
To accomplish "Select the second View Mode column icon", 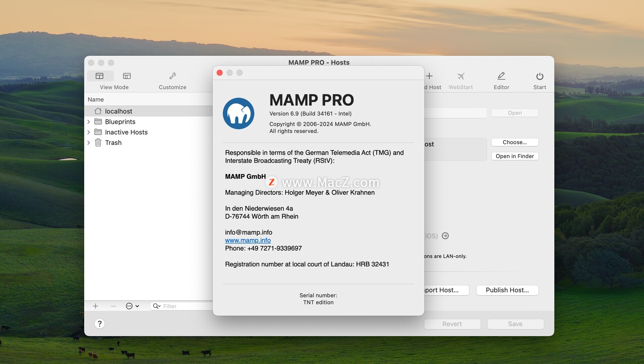I will point(127,76).
